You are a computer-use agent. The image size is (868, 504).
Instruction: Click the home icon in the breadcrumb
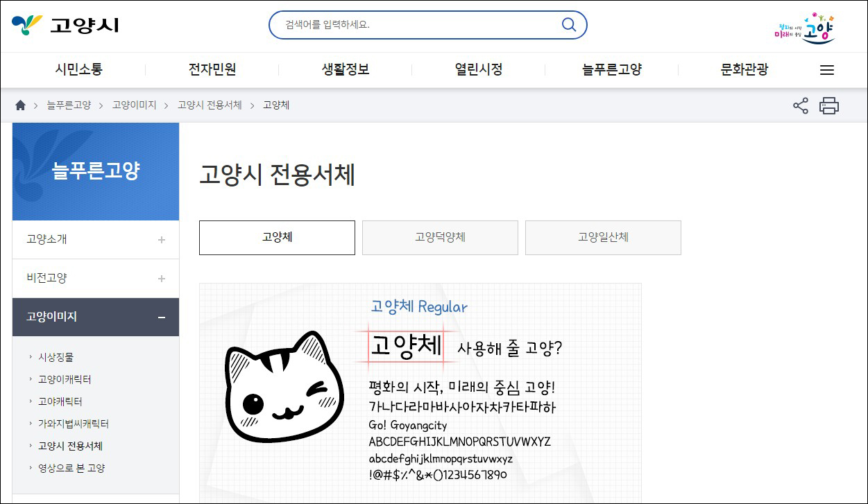[19, 105]
